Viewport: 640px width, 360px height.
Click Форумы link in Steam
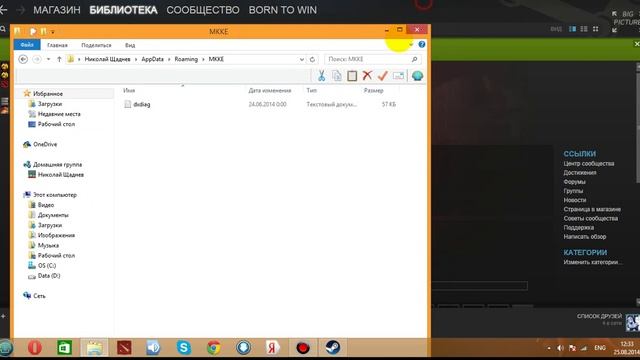574,182
